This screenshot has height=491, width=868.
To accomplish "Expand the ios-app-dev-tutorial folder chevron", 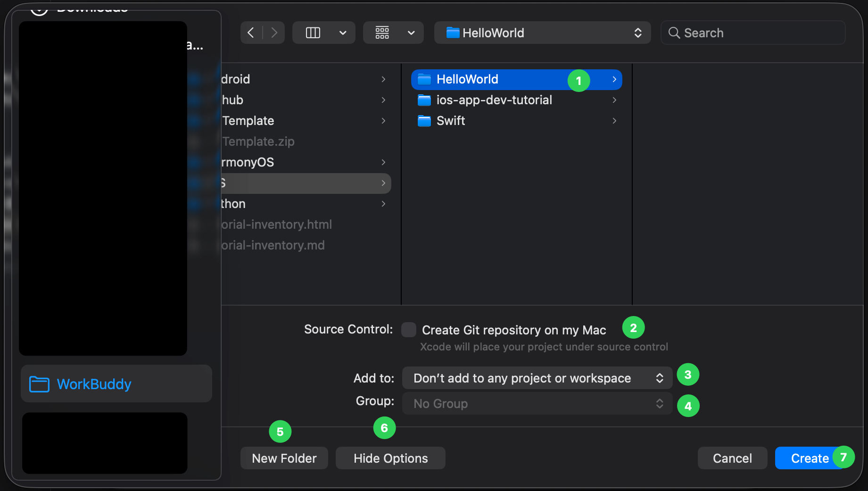I will coord(614,100).
